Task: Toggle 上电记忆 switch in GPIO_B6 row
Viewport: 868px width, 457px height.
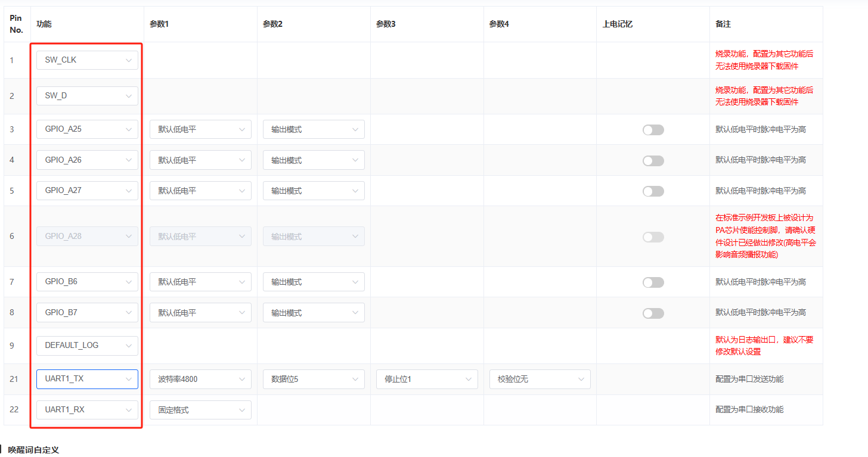Action: point(653,282)
